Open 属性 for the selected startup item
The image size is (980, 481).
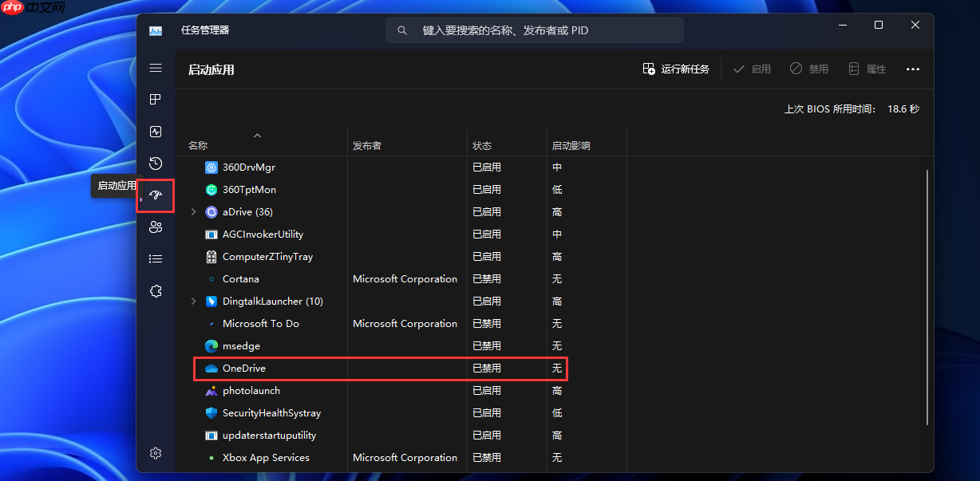click(867, 69)
